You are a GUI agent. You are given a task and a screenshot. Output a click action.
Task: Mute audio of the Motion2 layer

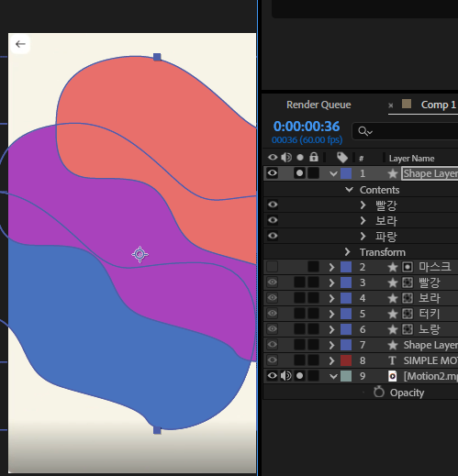[x=286, y=376]
